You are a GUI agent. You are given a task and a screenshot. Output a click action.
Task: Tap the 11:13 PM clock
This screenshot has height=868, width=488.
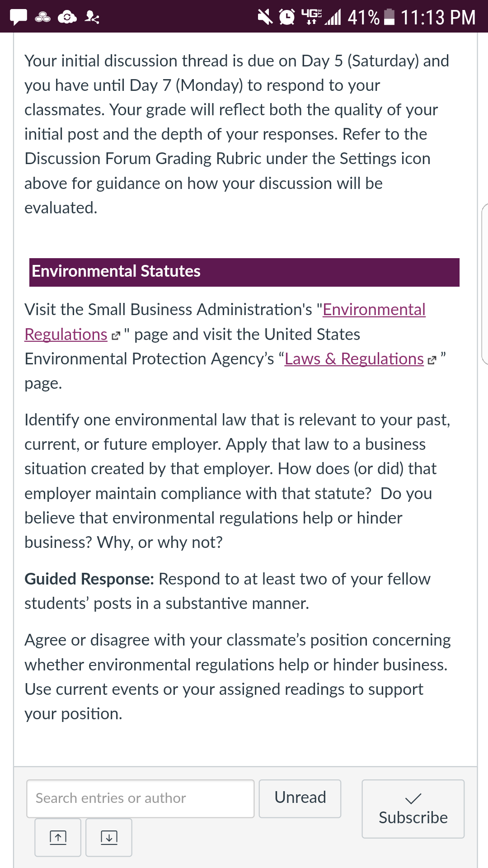pyautogui.click(x=438, y=17)
